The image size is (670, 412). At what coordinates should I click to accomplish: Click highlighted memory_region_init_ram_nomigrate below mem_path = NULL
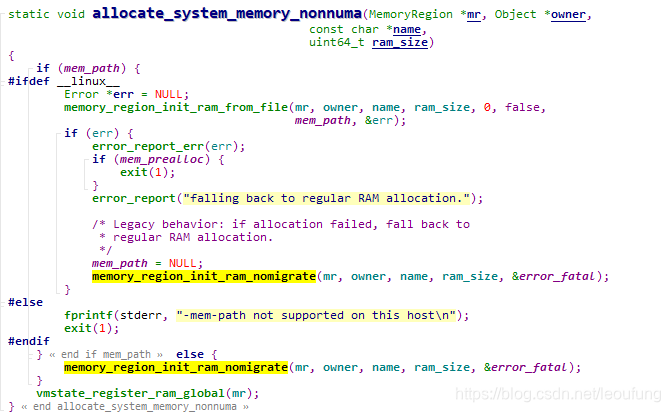point(204,277)
